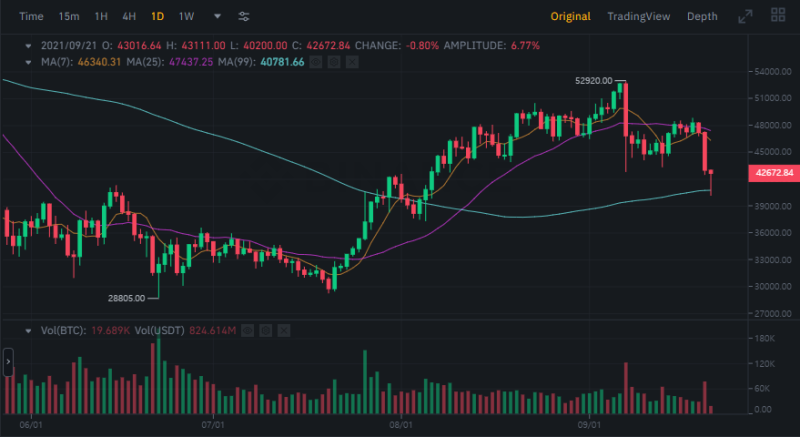Click the current price label 42672.84
Screen dimensions: 800x437
pyautogui.click(x=774, y=173)
